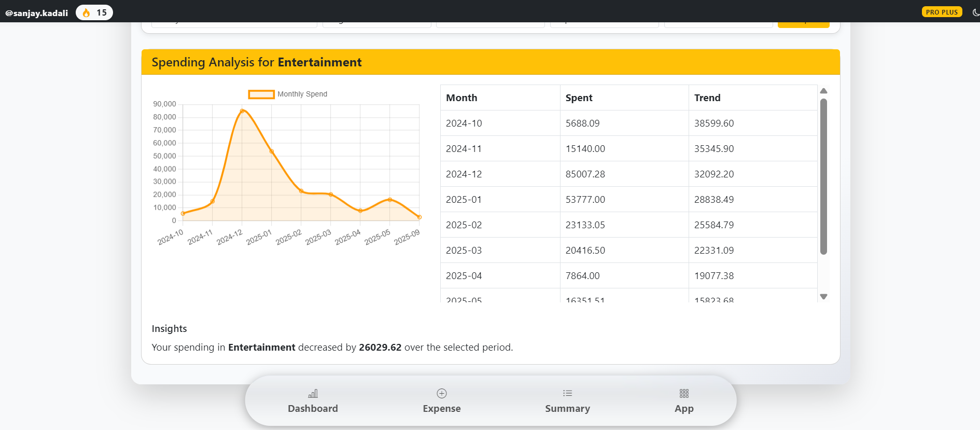Image resolution: width=980 pixels, height=430 pixels.
Task: Open the @sanjay.kadali profile link
Action: pos(37,13)
